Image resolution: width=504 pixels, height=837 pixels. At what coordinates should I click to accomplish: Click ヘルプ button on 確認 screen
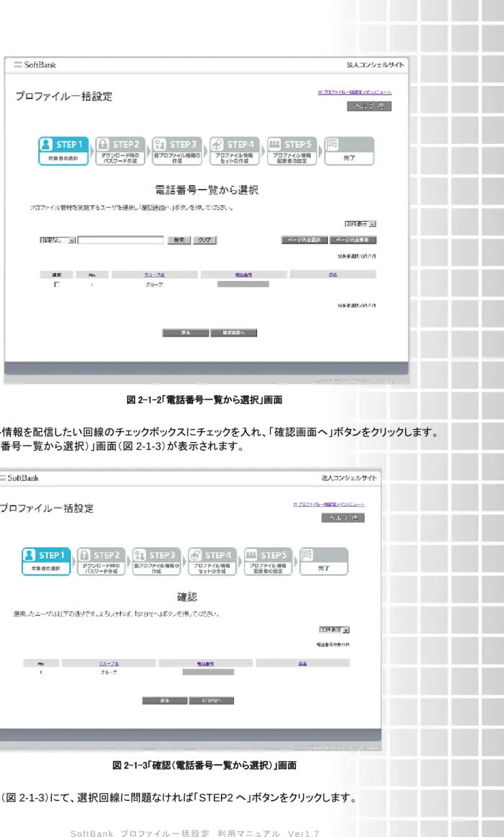tap(343, 518)
